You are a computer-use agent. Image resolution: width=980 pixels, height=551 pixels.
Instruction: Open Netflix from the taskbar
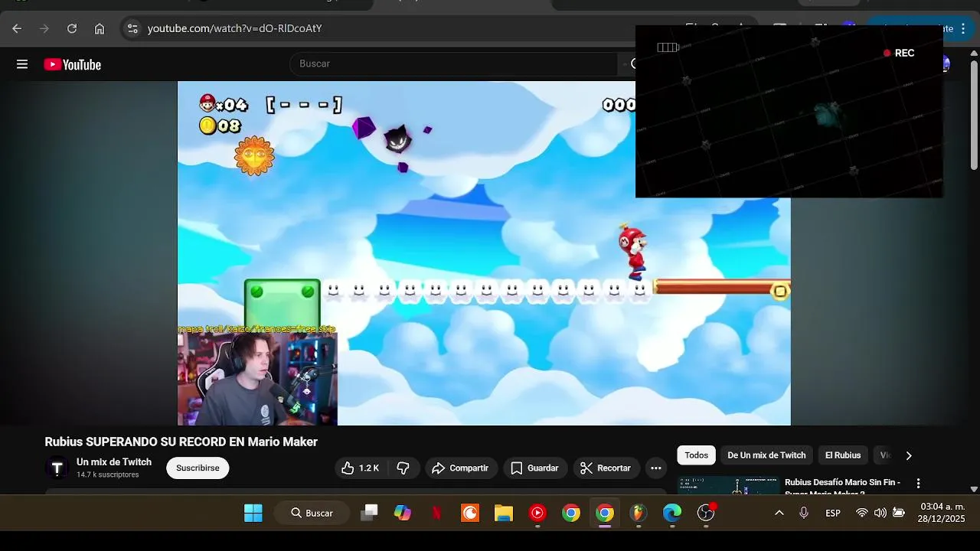[x=436, y=513]
